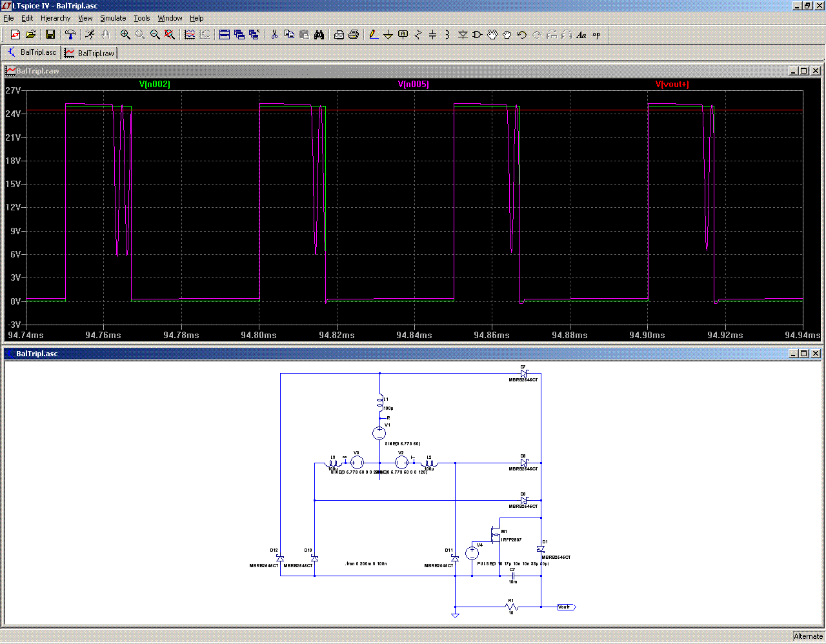
Task: Pick the Resistor component tool
Action: coord(418,35)
